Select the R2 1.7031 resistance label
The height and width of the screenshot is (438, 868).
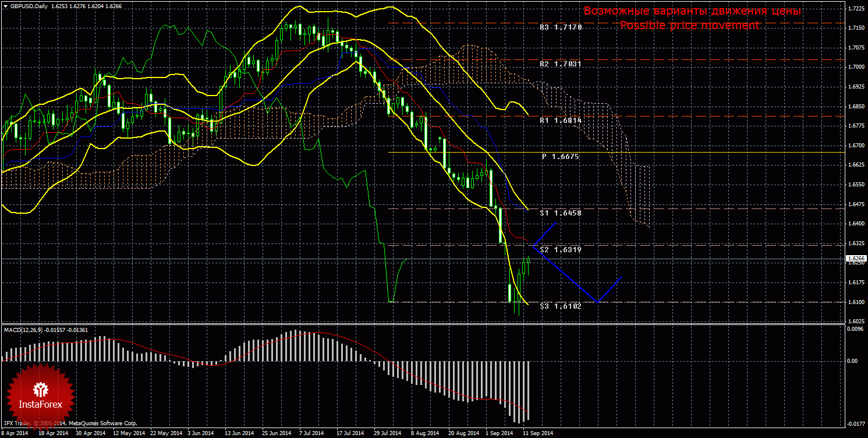point(561,64)
